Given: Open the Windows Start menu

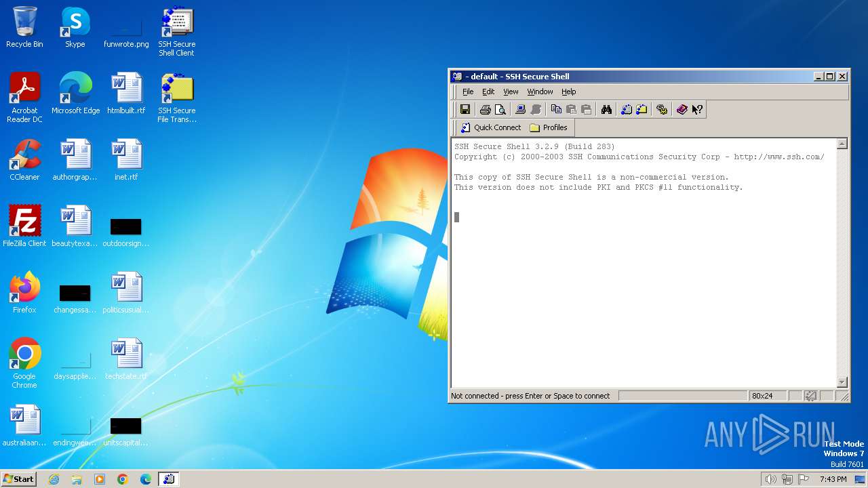Looking at the screenshot, I should pos(18,479).
